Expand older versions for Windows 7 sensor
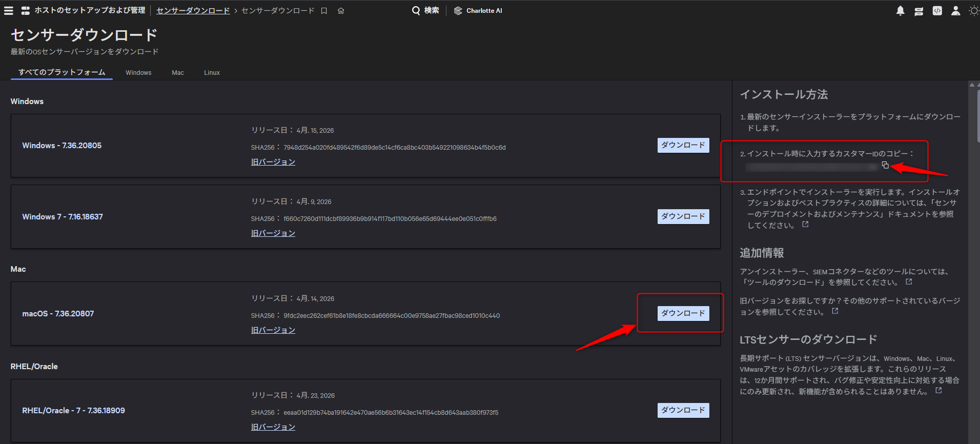The height and width of the screenshot is (444, 980). (273, 233)
